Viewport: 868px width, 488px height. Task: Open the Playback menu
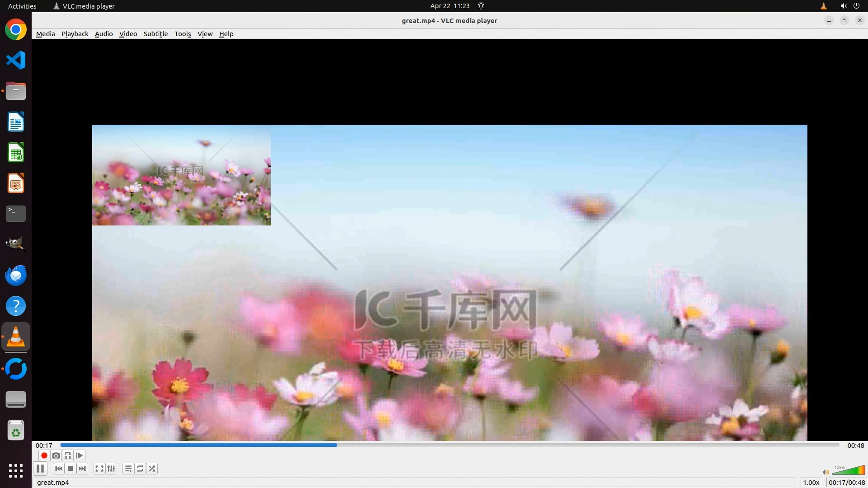(75, 34)
